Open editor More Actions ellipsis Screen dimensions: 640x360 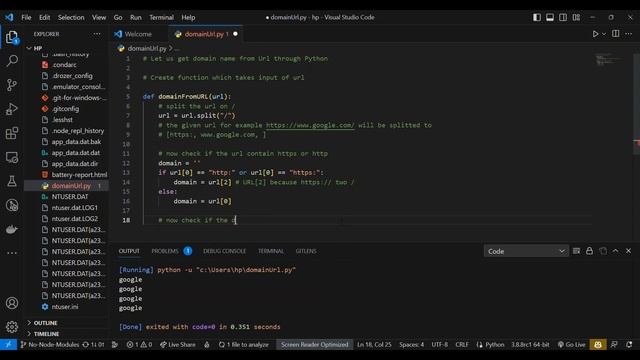pos(629,34)
